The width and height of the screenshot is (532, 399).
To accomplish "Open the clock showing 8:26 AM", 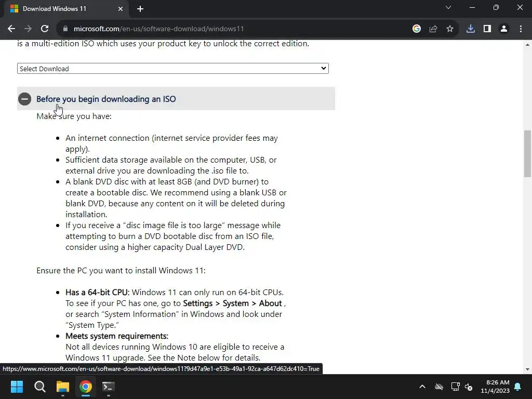I will (x=495, y=387).
